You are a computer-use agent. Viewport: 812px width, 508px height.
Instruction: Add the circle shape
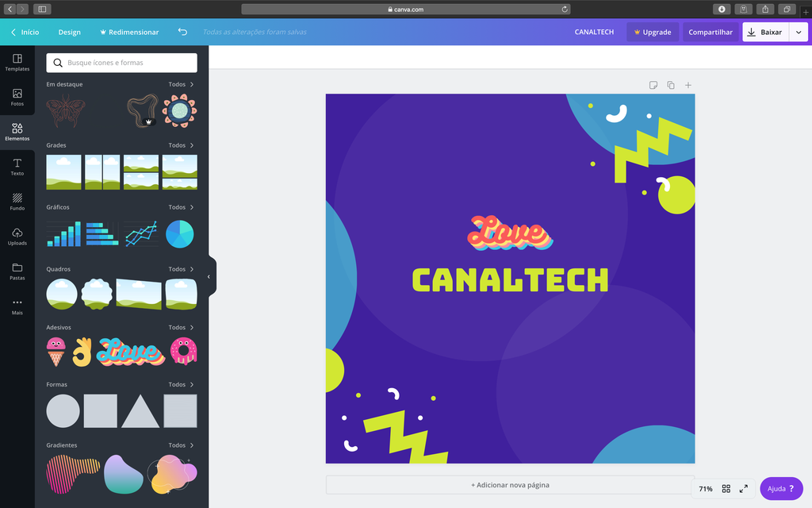[x=63, y=411]
